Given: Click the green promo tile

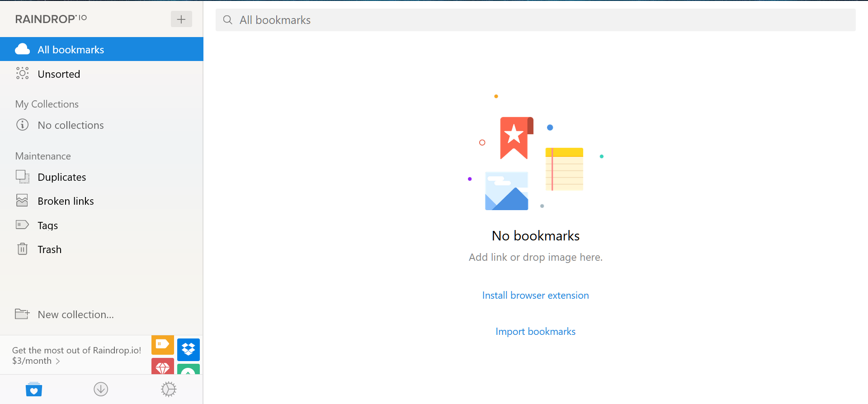Looking at the screenshot, I should 189,369.
